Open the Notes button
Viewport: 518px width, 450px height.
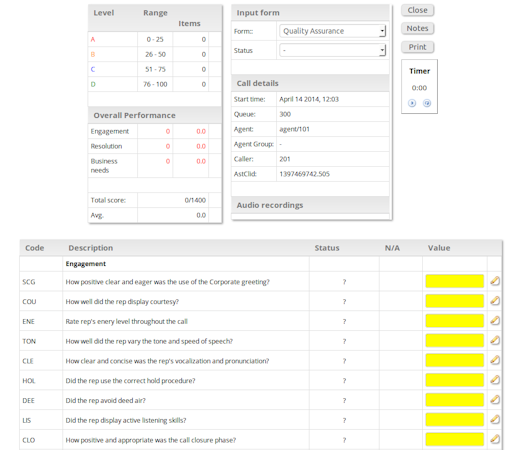coord(417,28)
